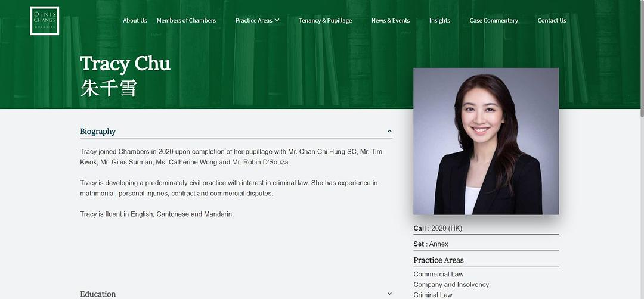644x299 pixels.
Task: Click the page's vertical scrollbar
Action: (x=641, y=60)
